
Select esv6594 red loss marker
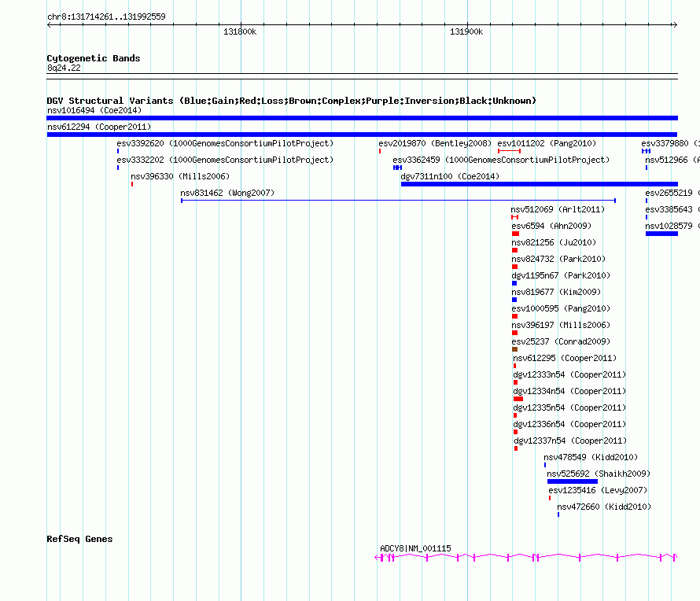tap(515, 234)
